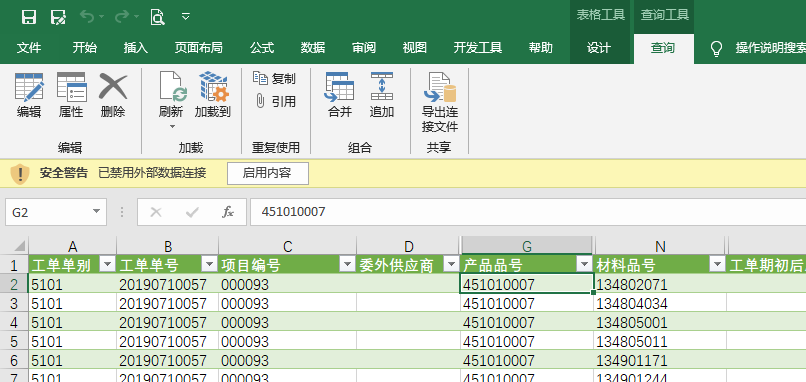The image size is (806, 382).
Task: Switch to the 页面布局 ribbon tab
Action: pos(198,48)
